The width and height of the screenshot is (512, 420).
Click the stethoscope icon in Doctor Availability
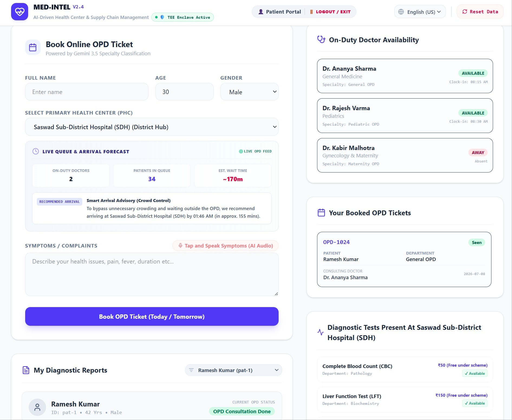click(x=321, y=40)
